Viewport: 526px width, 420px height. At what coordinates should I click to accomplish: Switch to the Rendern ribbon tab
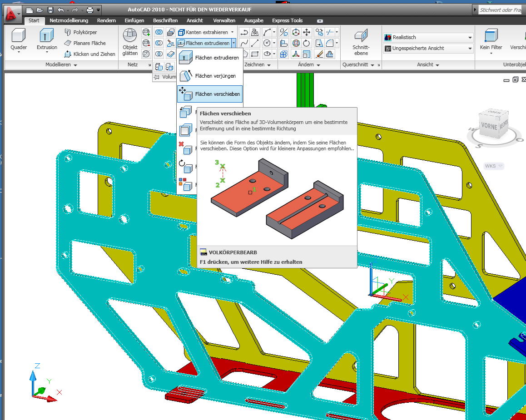(x=106, y=20)
